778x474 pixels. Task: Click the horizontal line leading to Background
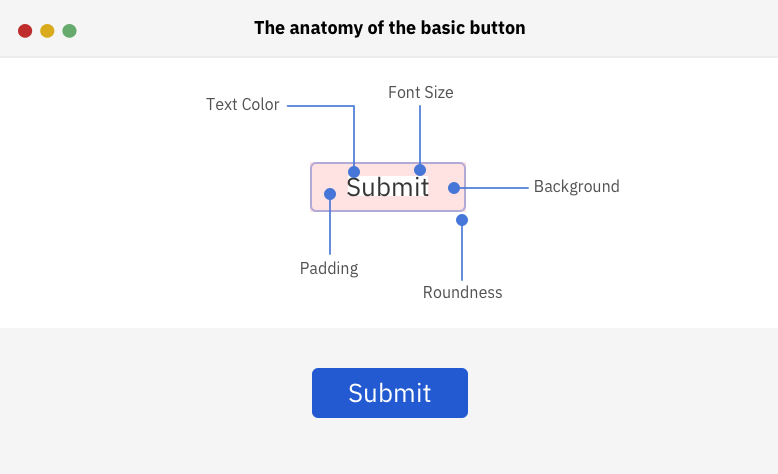(x=495, y=188)
